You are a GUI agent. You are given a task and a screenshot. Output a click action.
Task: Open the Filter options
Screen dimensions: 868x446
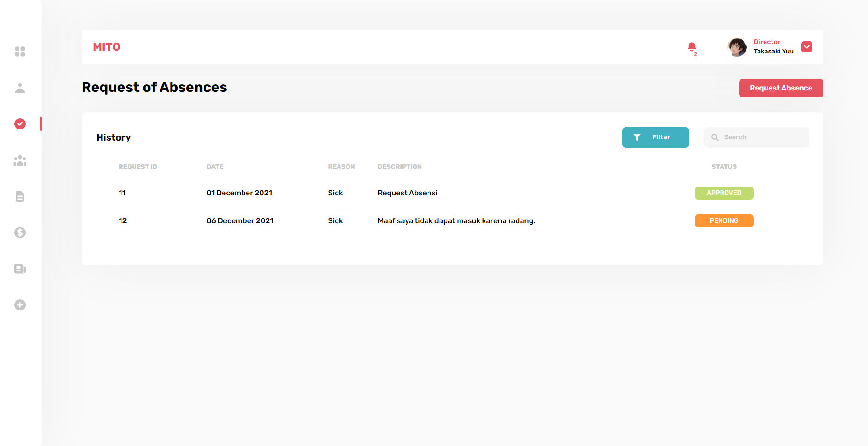point(655,137)
